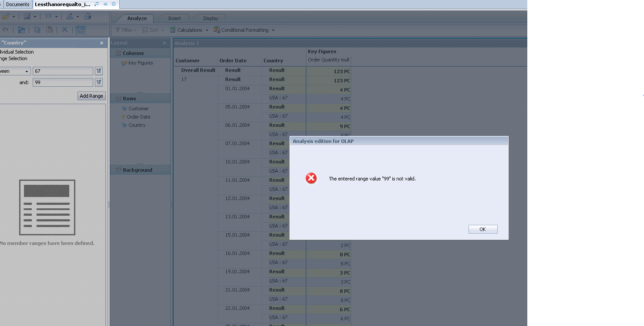Select Key Figures in Columns section
Screen dimensions: 644x326
(141, 63)
